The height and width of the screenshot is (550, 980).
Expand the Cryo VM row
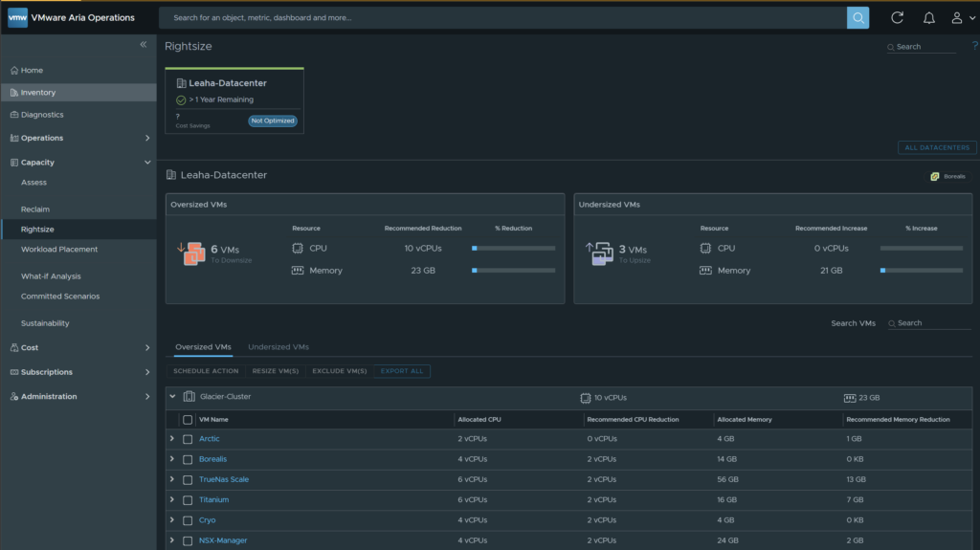click(172, 520)
